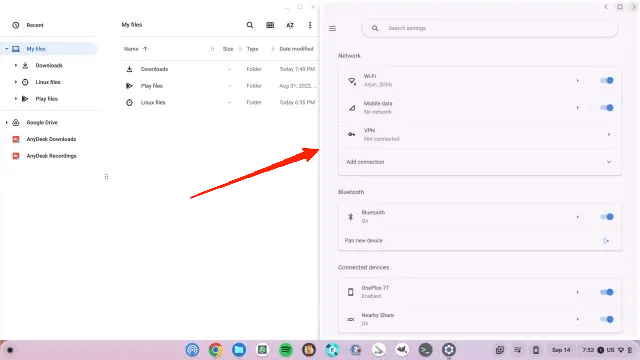Open Play files in the sidebar
The width and height of the screenshot is (640, 360).
[x=47, y=99]
